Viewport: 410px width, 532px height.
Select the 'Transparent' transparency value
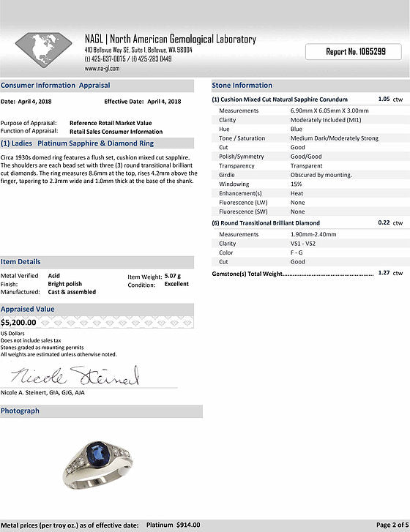(307, 165)
